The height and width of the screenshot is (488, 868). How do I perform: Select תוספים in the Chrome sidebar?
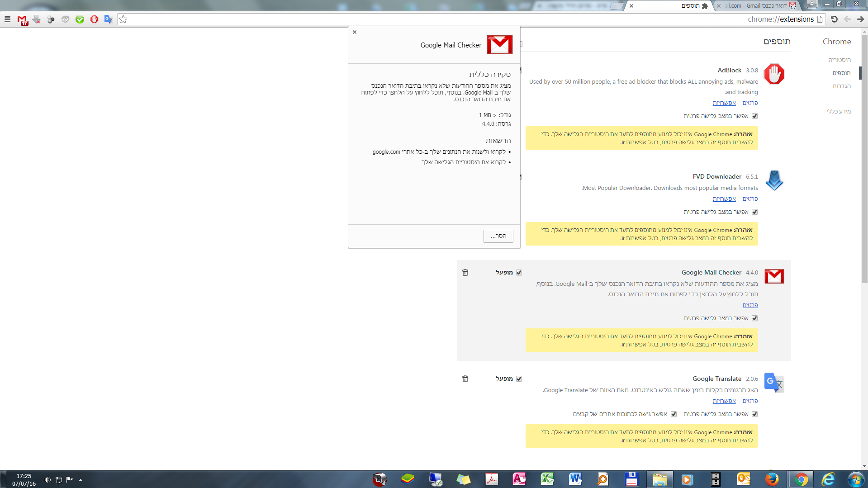click(841, 73)
